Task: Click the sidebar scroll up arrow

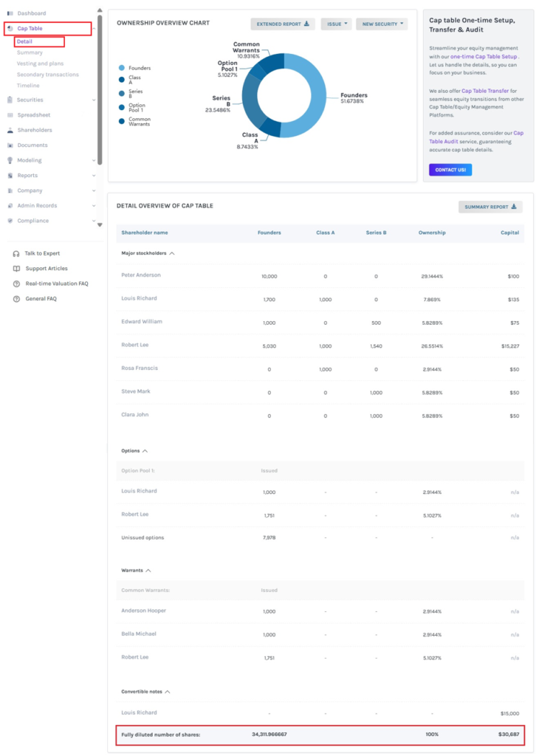Action: tap(100, 10)
